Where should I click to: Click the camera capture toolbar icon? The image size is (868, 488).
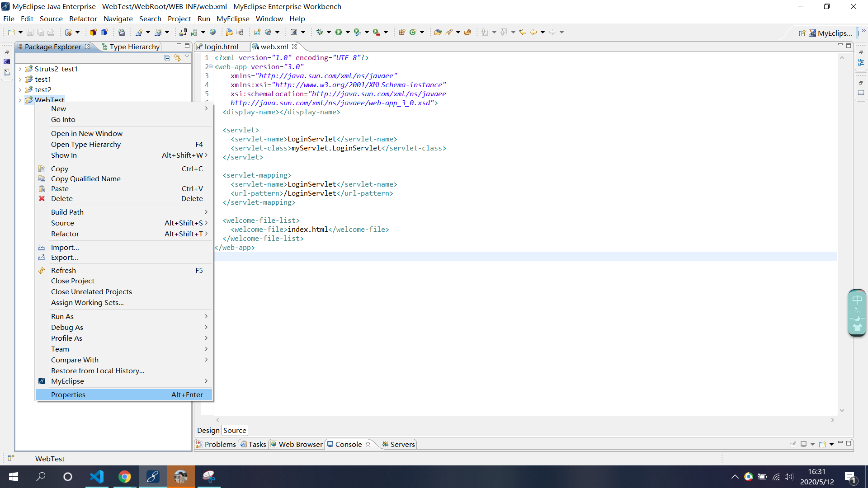(x=294, y=32)
